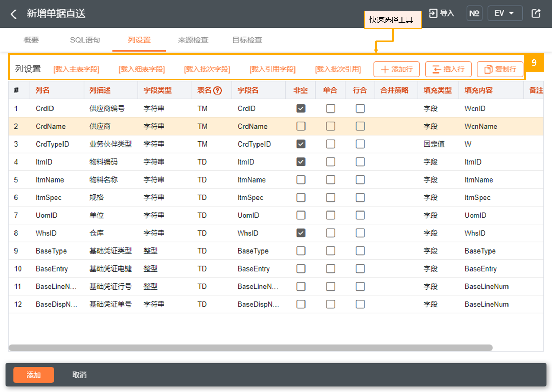Select the 列设置 tab
Image resolution: width=552 pixels, height=392 pixels.
point(139,40)
